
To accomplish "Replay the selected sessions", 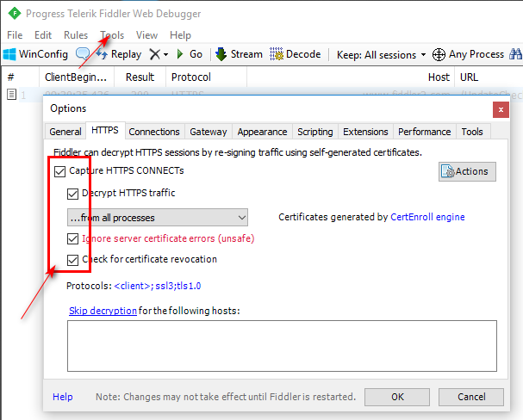I will tap(119, 54).
